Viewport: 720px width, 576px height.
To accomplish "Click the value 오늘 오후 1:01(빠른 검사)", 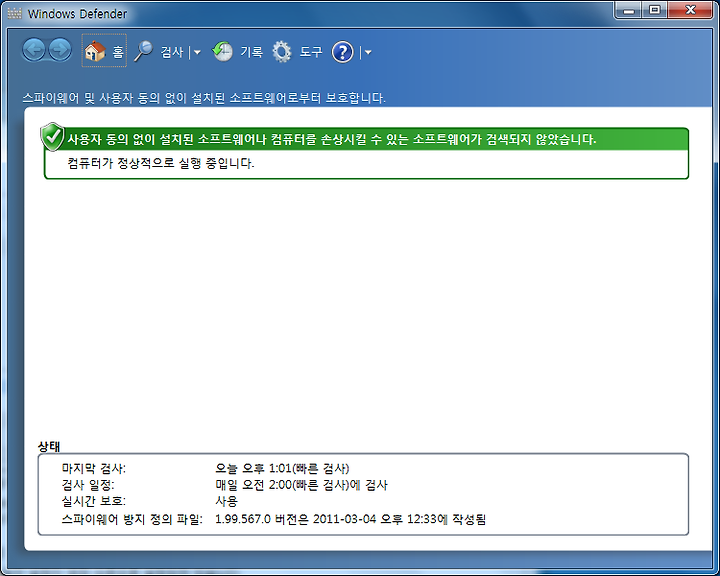I will [x=282, y=469].
